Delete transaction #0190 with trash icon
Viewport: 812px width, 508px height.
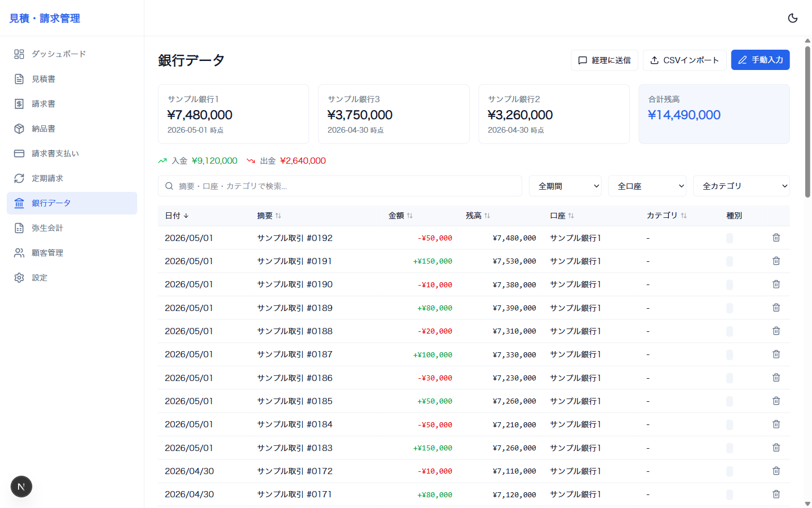[776, 284]
